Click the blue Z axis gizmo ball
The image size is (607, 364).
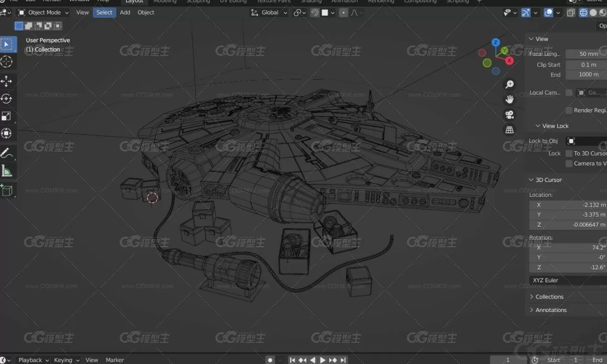[496, 42]
